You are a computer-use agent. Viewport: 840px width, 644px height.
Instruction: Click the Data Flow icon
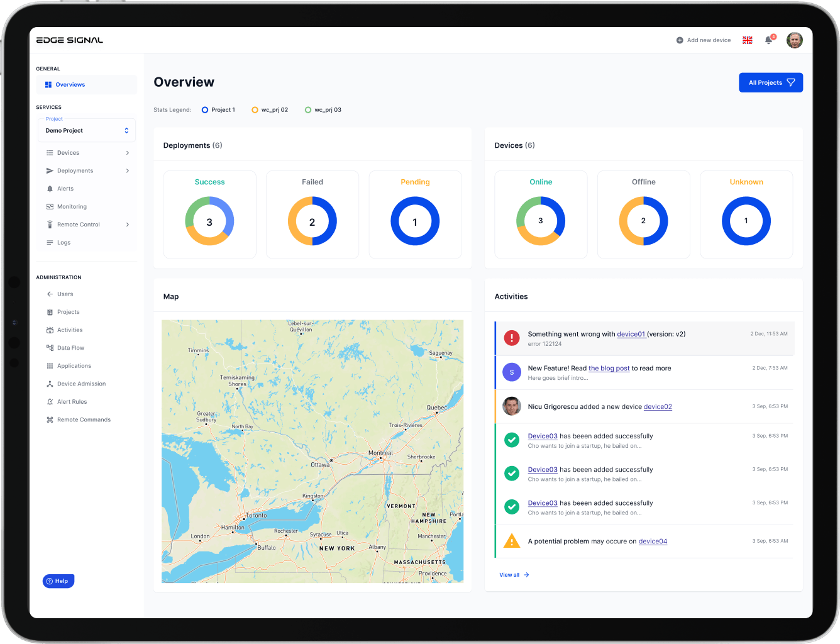tap(50, 347)
